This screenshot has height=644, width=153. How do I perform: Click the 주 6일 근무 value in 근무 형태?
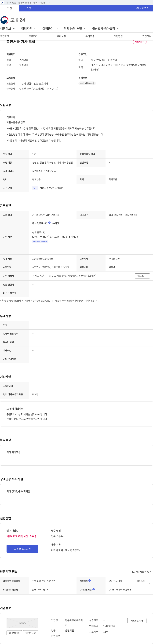[114, 259]
